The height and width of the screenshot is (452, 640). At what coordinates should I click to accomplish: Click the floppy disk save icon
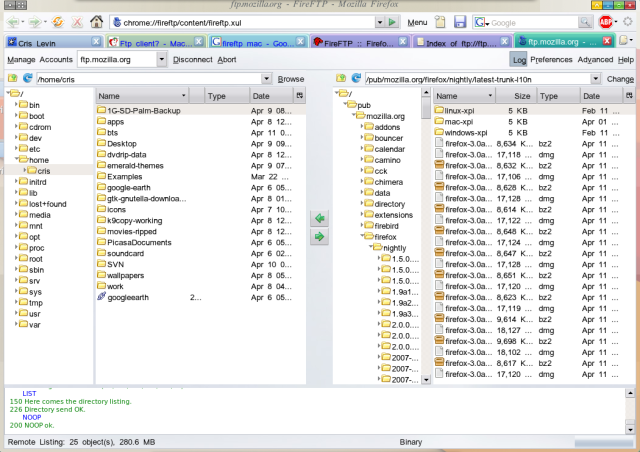[x=460, y=22]
